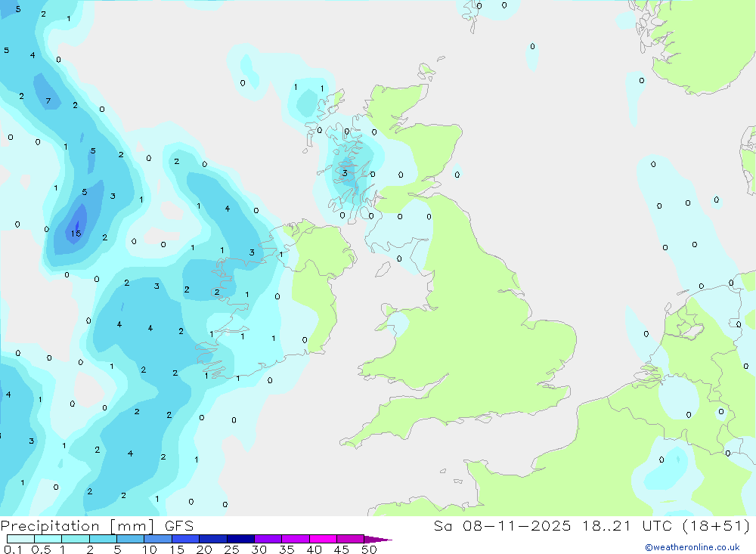Click the 20–25 mm legend color swatch
The width and height of the screenshot is (756, 554).
tap(213, 539)
